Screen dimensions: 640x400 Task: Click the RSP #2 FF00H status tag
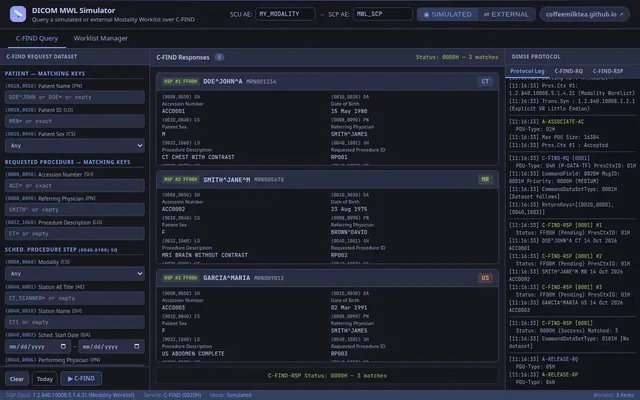point(180,180)
